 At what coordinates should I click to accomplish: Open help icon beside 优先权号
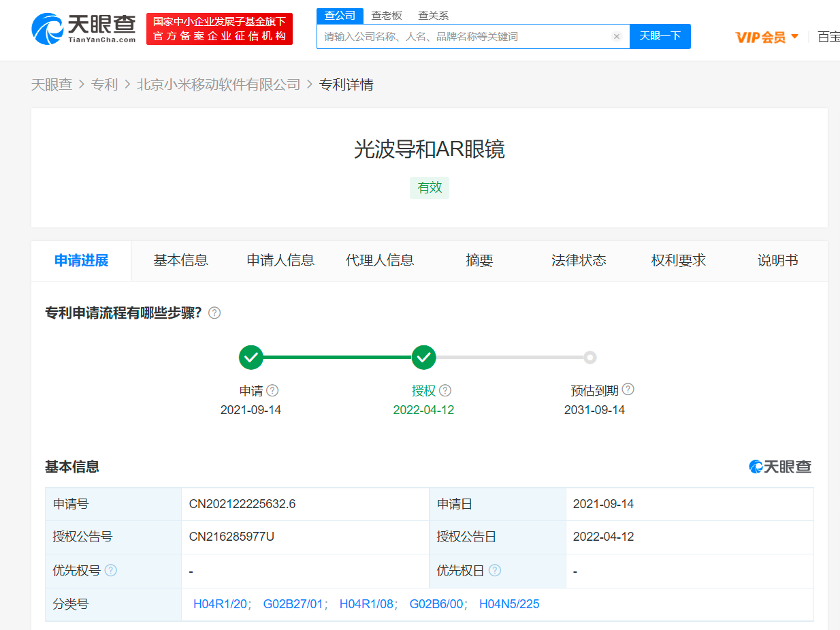coord(111,571)
